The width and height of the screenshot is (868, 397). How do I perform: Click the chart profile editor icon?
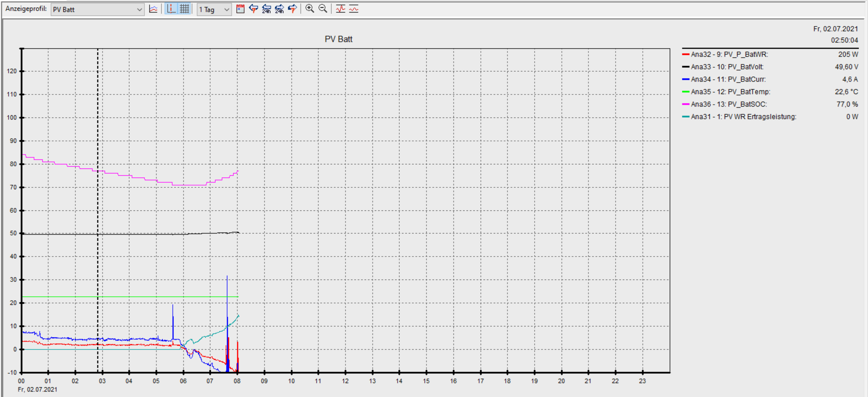click(x=153, y=9)
